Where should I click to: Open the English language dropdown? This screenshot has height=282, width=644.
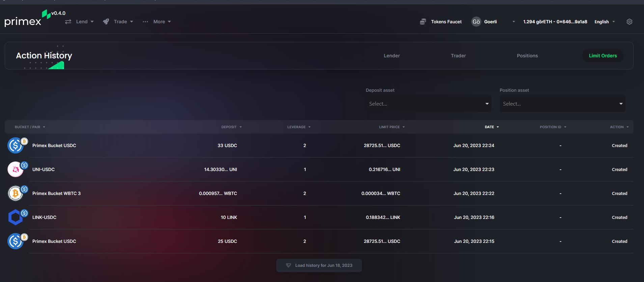tap(605, 22)
